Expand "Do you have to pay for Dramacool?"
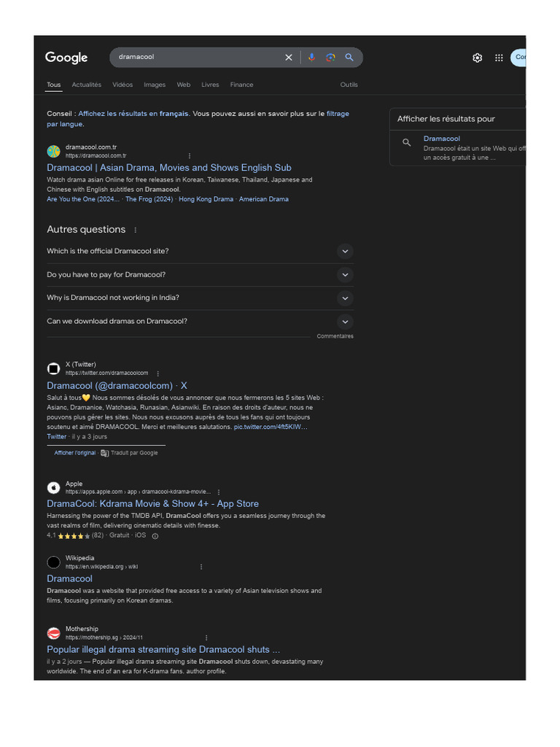This screenshot has width=560, height=747. pos(346,275)
